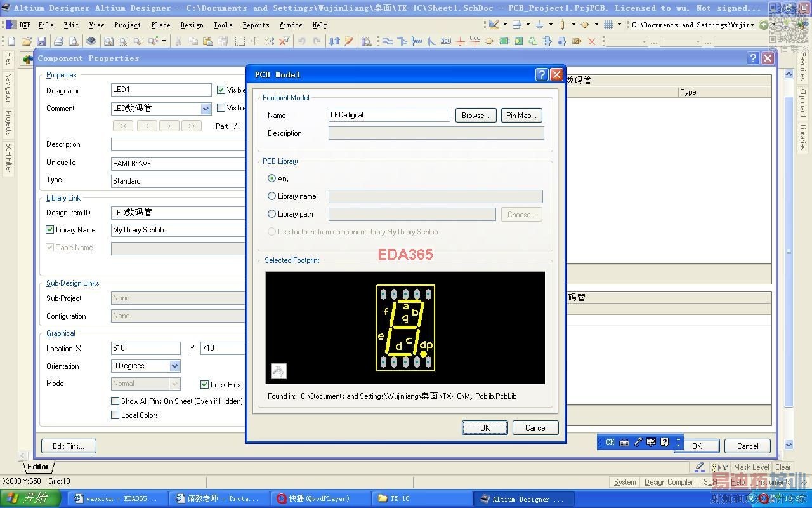
Task: Click the Redo arrow icon
Action: [316, 41]
